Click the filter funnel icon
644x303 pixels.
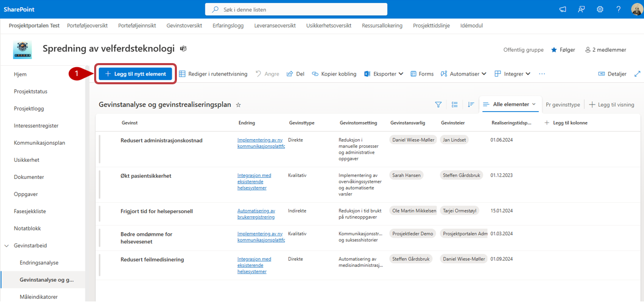[x=438, y=104]
